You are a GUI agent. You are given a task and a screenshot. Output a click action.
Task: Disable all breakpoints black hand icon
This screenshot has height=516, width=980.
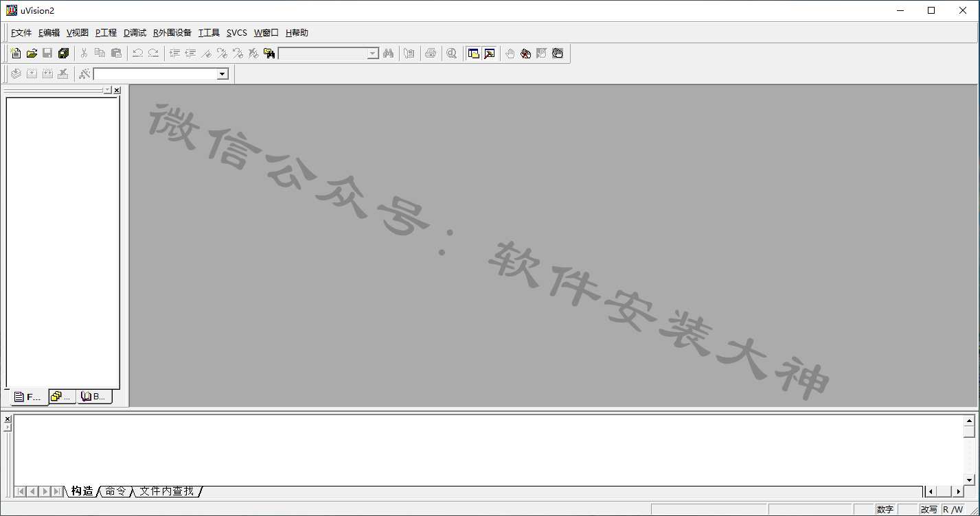click(x=557, y=53)
